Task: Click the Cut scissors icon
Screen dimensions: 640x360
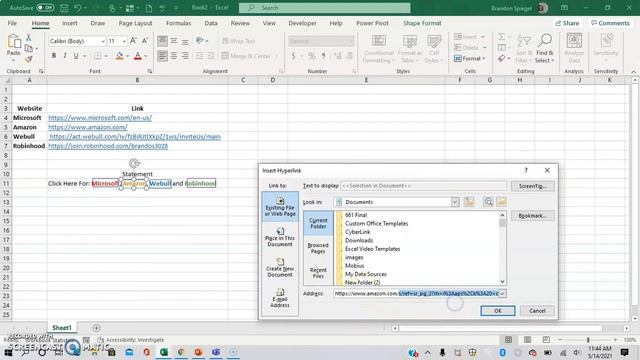Action: (29, 38)
